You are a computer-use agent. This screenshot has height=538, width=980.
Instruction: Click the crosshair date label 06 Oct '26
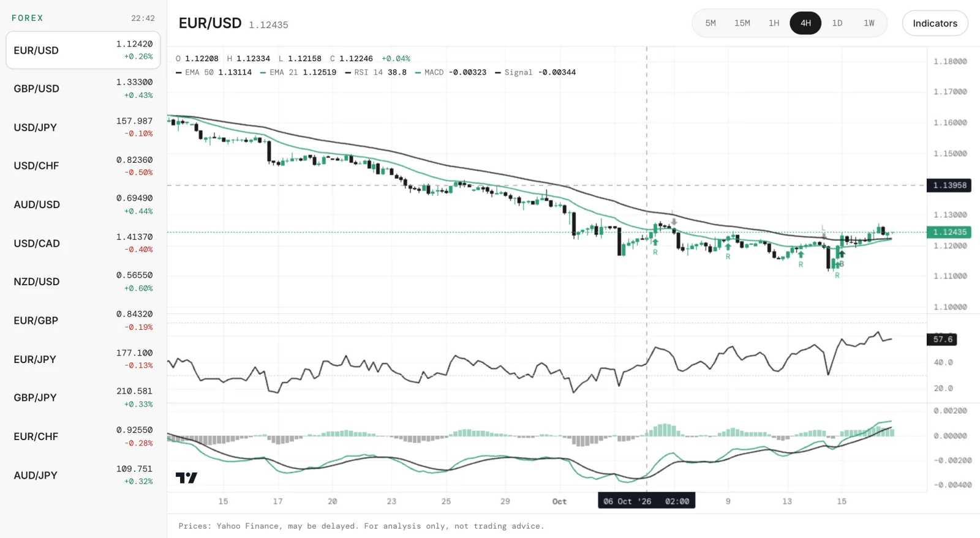click(x=646, y=501)
